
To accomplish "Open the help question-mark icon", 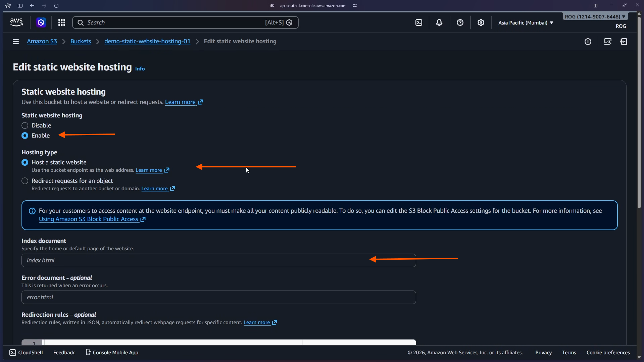I will pos(460,22).
